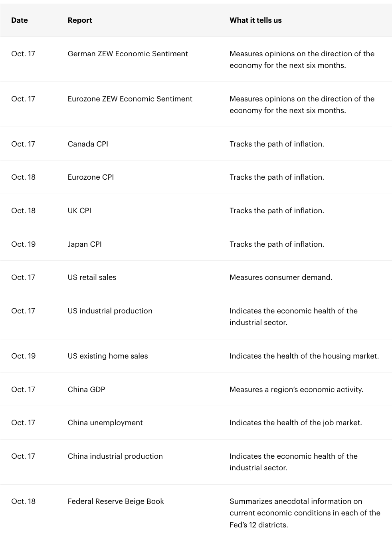Select the Eurozone ZEW Economic Sentiment report
The height and width of the screenshot is (539, 392).
(130, 99)
